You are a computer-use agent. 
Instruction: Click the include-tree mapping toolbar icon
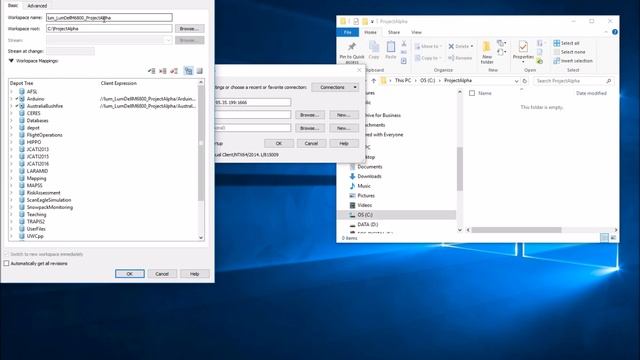(151, 71)
